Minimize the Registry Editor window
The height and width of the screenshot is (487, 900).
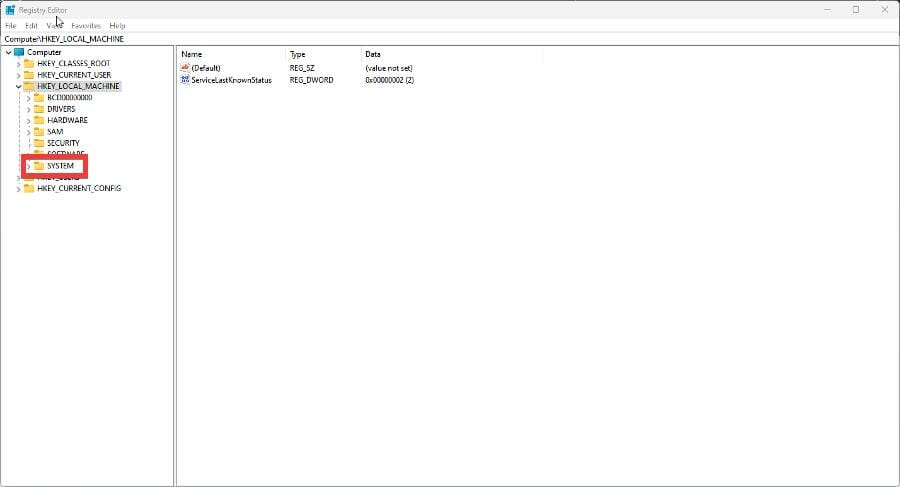(828, 10)
